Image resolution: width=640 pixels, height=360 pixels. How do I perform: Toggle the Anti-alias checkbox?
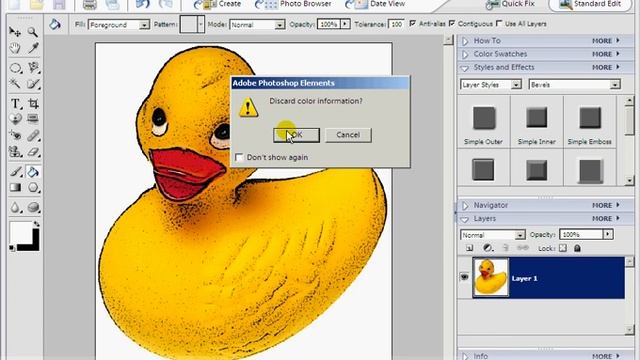(412, 24)
